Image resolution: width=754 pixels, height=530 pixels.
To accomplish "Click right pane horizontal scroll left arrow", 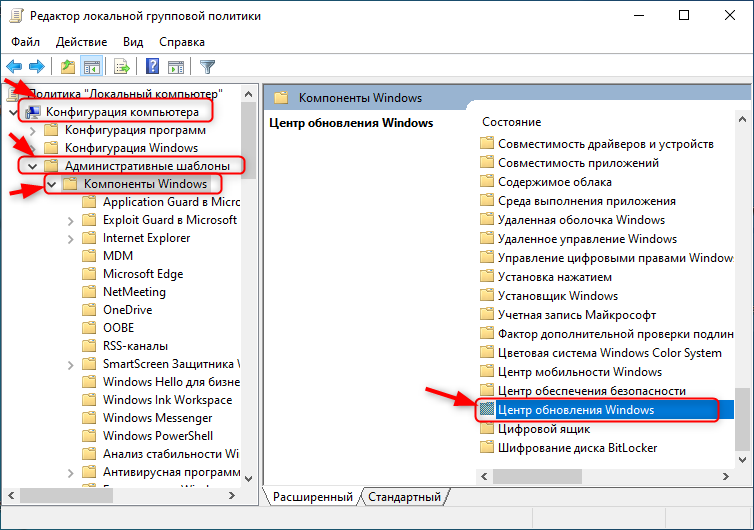I will (484, 477).
